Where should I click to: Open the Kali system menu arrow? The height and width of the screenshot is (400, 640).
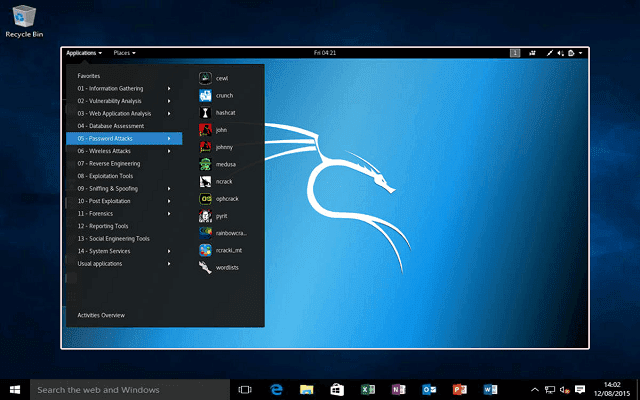580,53
